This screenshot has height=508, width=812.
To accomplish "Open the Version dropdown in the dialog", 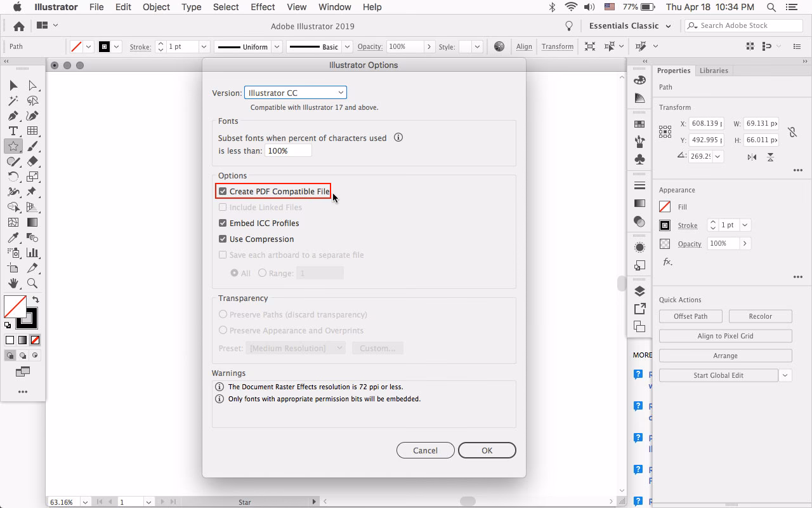I will tap(295, 92).
